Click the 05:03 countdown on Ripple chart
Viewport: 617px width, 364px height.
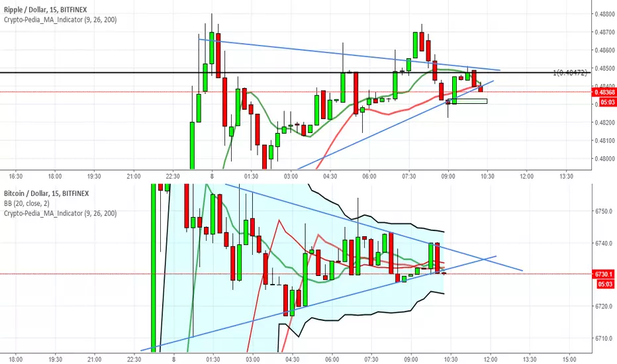point(607,103)
